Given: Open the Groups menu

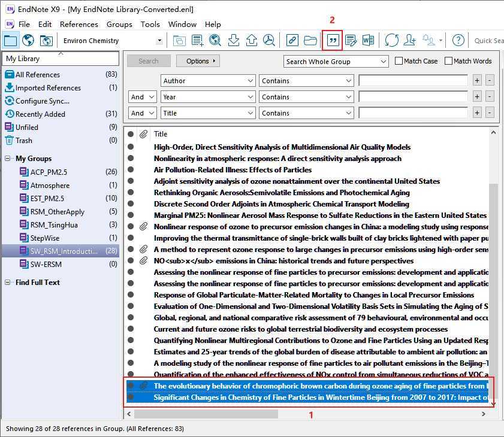Looking at the screenshot, I should coord(119,25).
